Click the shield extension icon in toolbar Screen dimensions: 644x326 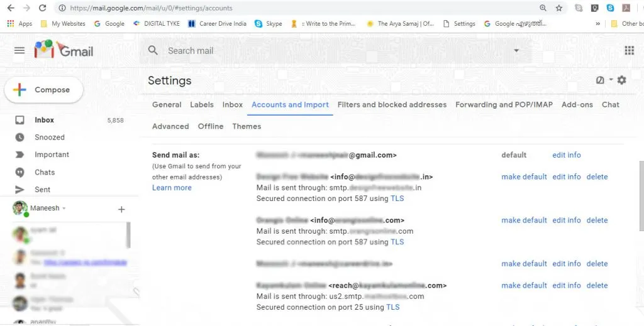pyautogui.click(x=594, y=8)
